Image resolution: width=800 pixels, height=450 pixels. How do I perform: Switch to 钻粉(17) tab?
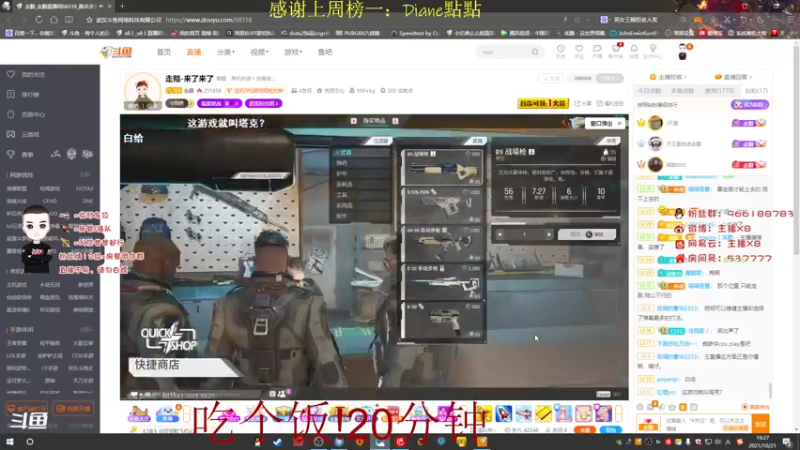(x=756, y=91)
